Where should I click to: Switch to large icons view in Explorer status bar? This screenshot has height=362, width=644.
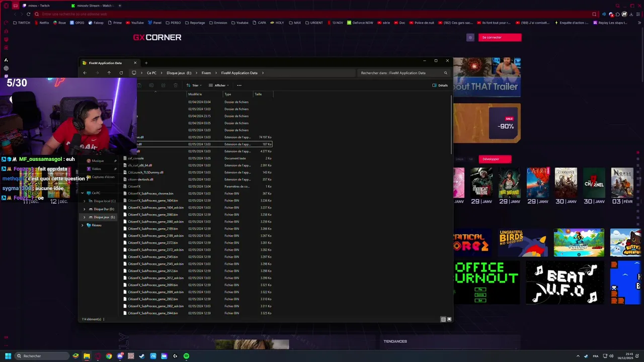[449, 319]
